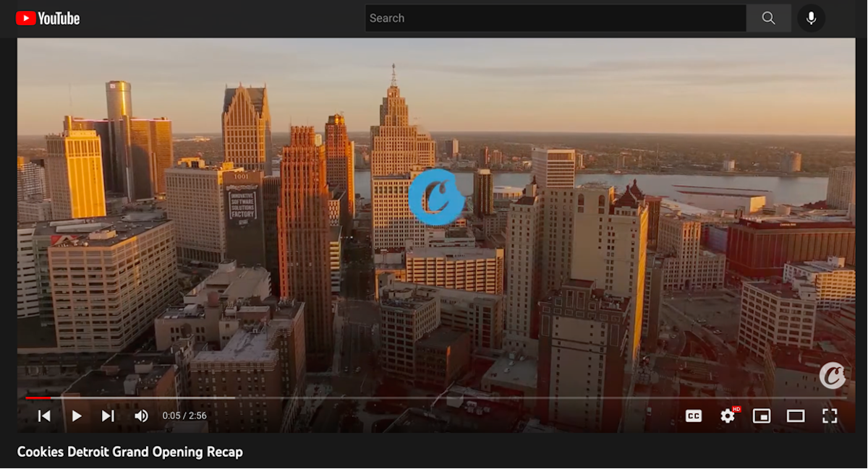Click the video title Cookies Detroit Grand Opening Recap
868x469 pixels.
pos(130,452)
